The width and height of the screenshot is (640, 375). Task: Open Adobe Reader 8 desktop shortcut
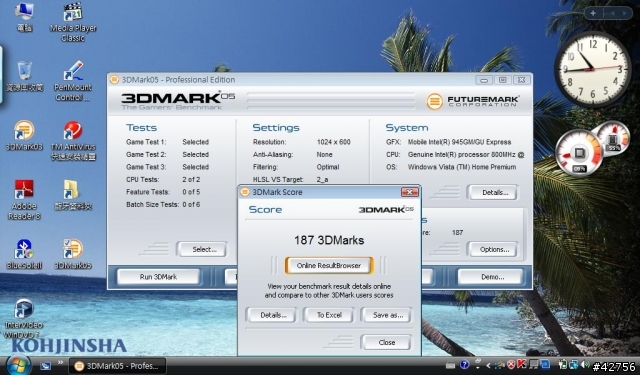24,200
